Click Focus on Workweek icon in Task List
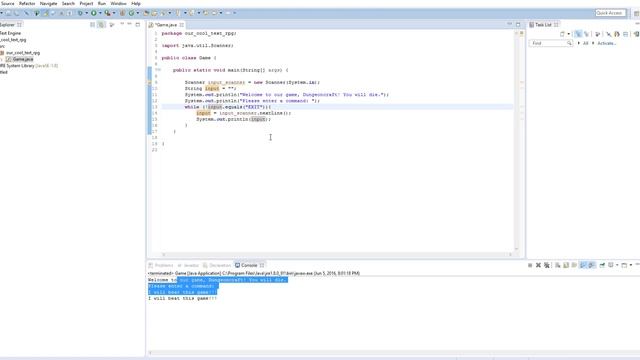This screenshot has width=640, height=360. [x=598, y=34]
